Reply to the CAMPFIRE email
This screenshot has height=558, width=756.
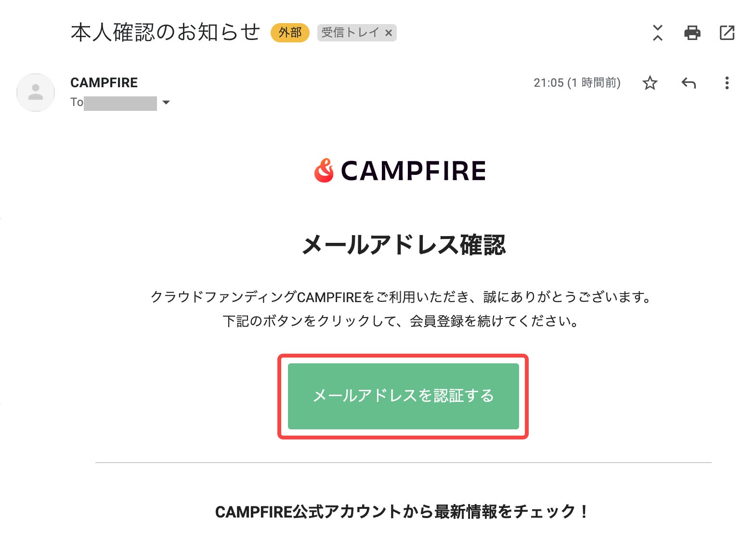(689, 83)
